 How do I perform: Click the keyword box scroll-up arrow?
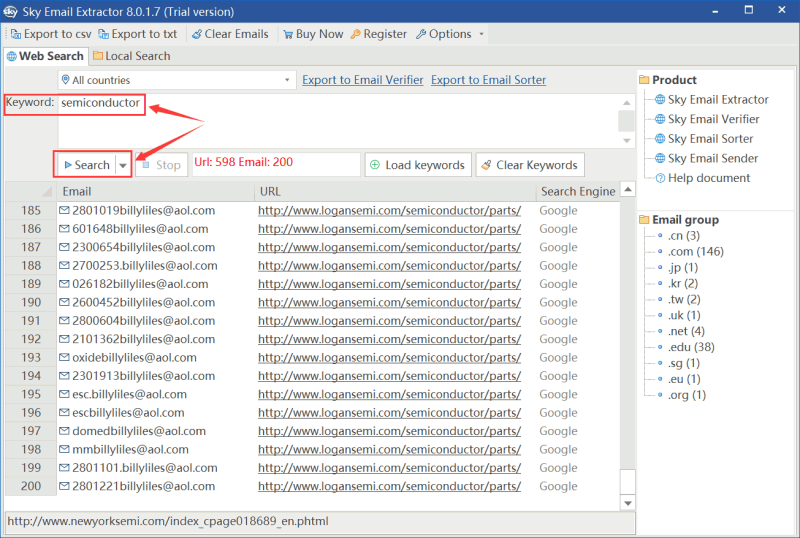coord(627,103)
